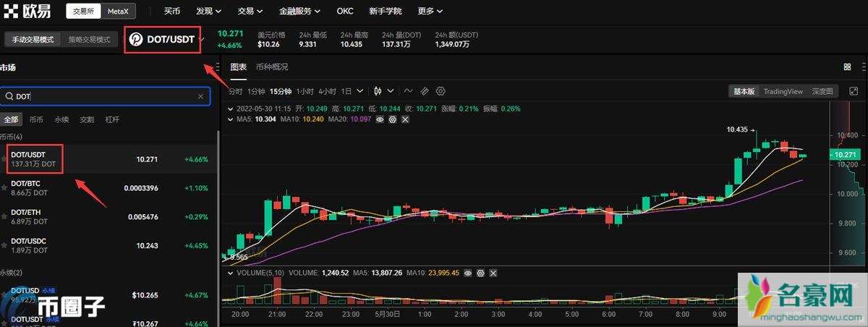
Task: Switch to the 币种概况 tab
Action: pos(272,67)
